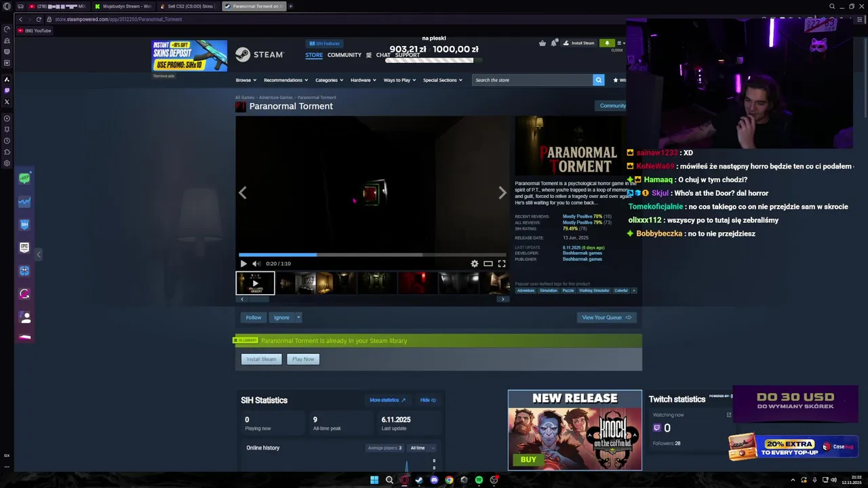
Task: Open Chrome from taskbar
Action: [449, 480]
